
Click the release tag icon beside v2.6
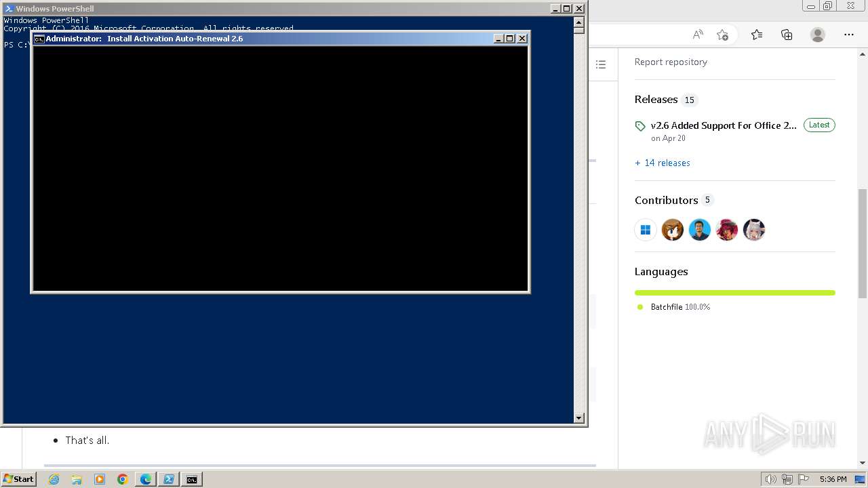click(640, 126)
